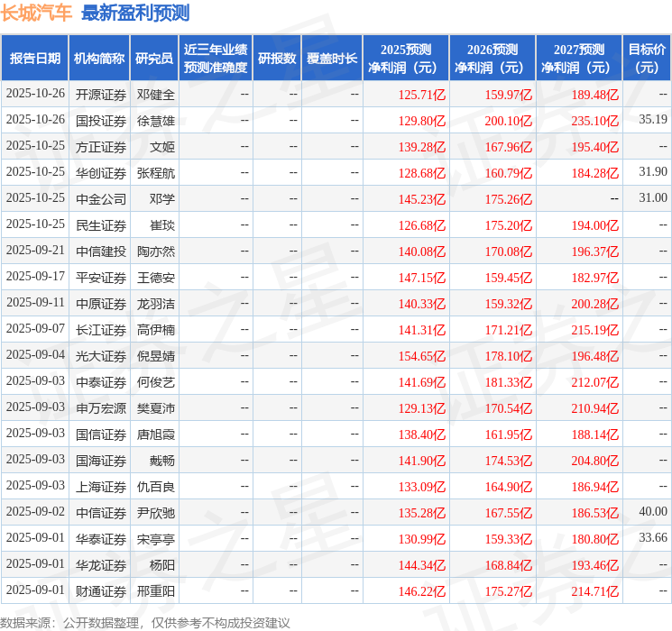Click the 200.28亿 2027 forecast of 中原证券
The image size is (672, 631).
point(595,304)
